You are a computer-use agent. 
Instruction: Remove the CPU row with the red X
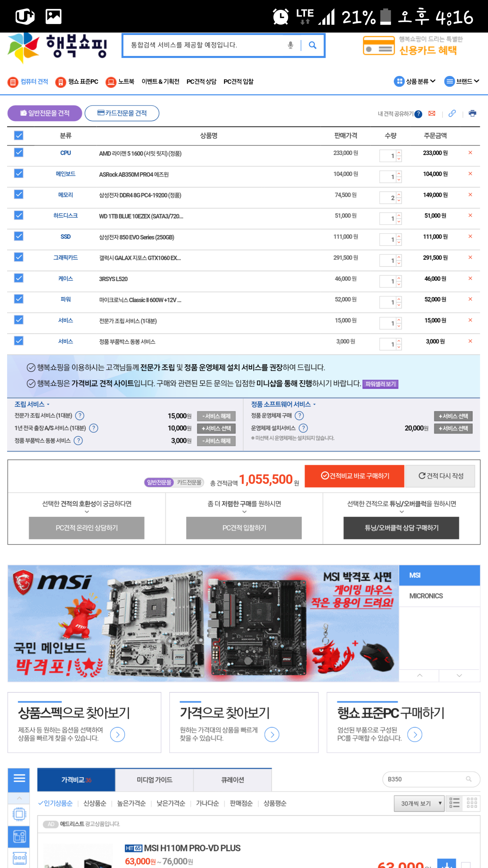pyautogui.click(x=470, y=153)
